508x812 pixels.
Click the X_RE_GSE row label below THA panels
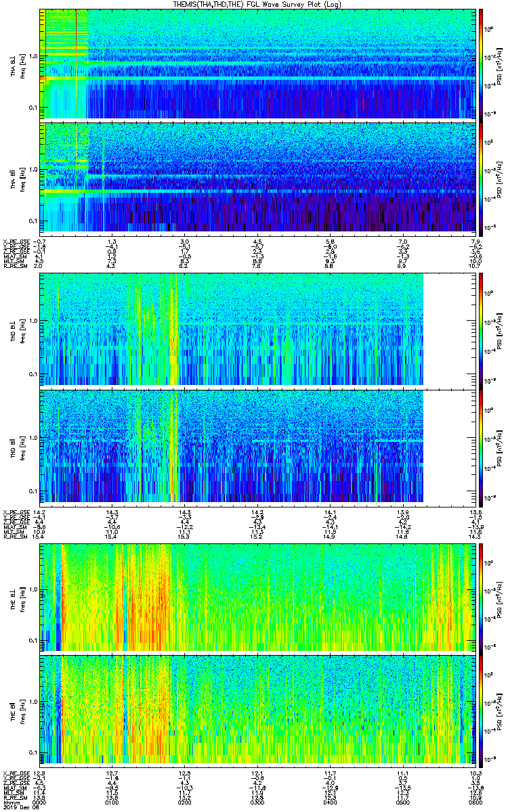coord(16,241)
